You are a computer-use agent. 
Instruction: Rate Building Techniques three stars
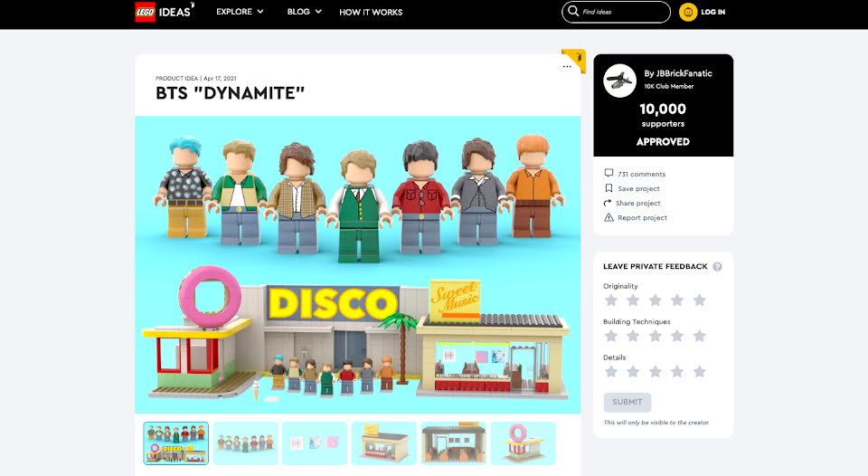656,336
